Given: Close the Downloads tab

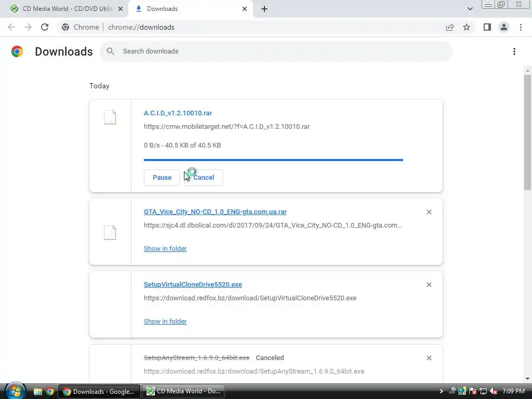Looking at the screenshot, I should (245, 9).
